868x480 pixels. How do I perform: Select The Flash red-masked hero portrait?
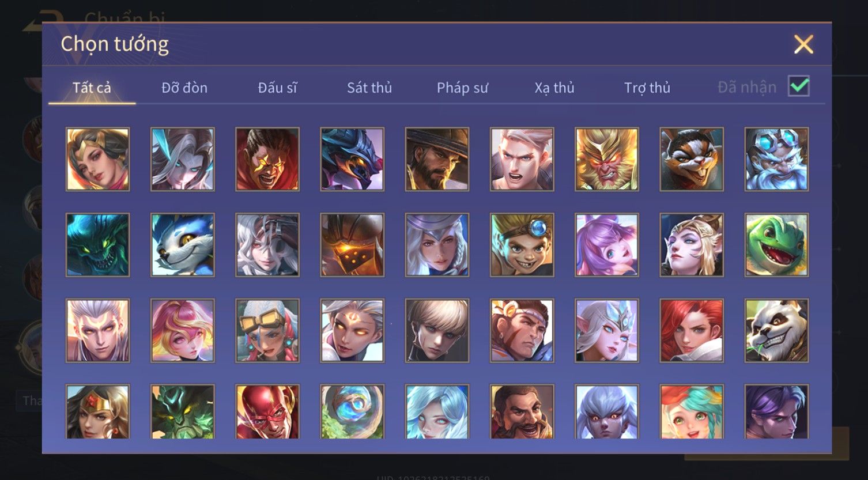267,411
